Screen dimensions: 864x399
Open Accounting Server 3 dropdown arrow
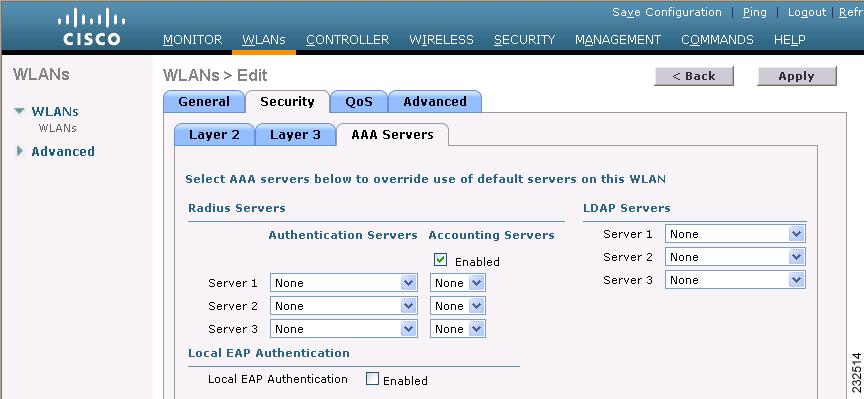point(477,329)
